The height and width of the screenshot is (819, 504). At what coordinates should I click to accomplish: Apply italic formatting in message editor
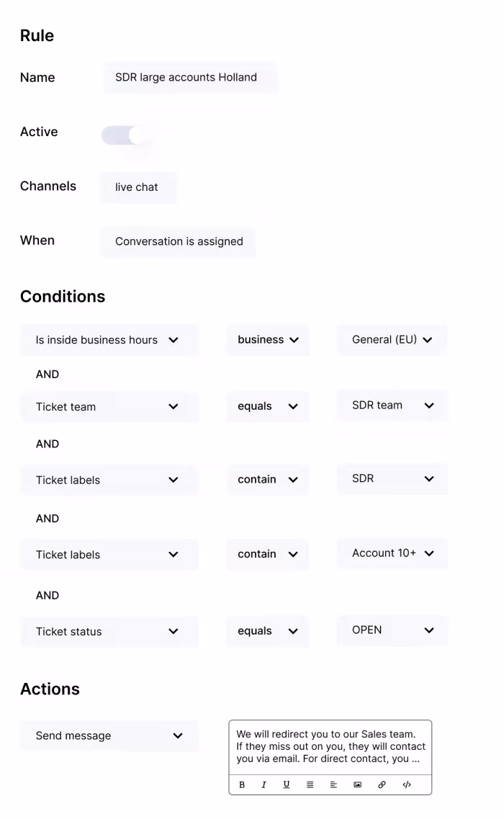coord(264,785)
